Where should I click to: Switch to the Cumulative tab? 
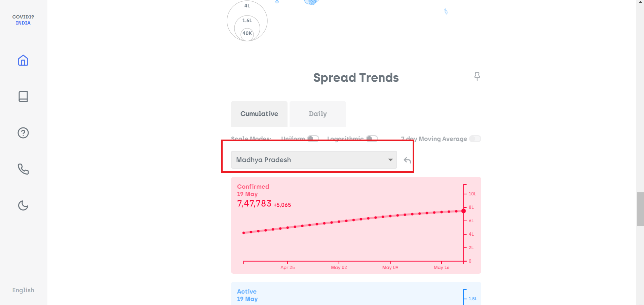pos(259,114)
